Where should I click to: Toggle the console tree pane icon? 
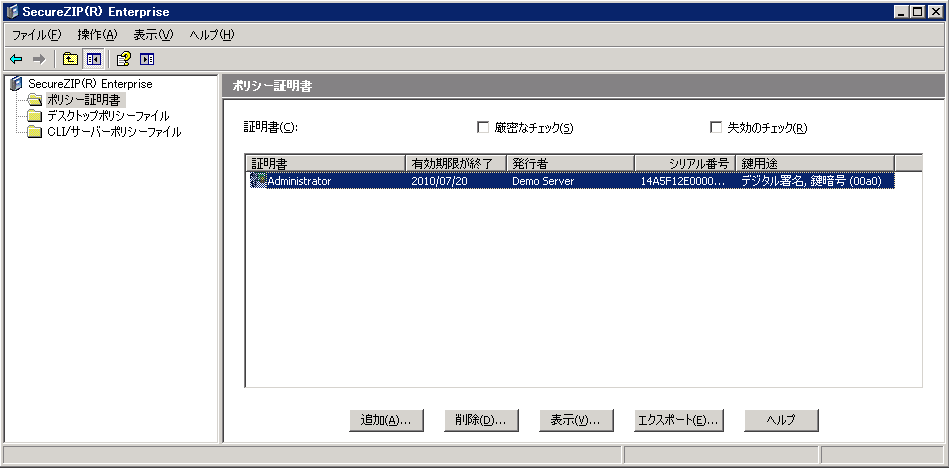coord(93,59)
